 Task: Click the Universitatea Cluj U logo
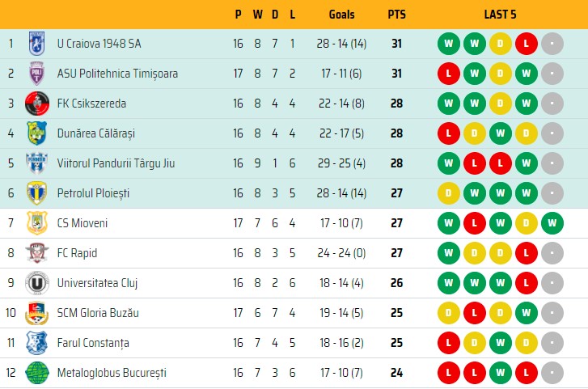coord(36,283)
